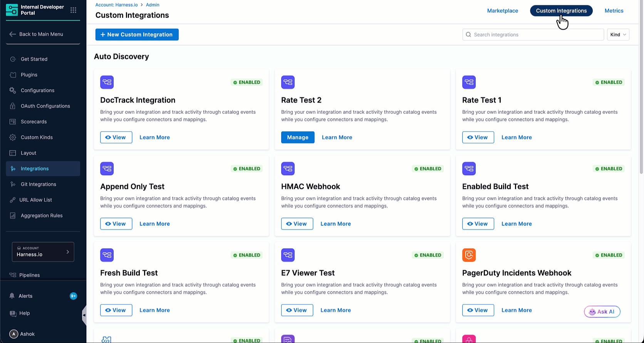The height and width of the screenshot is (343, 644).
Task: View the HMAC Webhook integration
Action: coord(297,224)
